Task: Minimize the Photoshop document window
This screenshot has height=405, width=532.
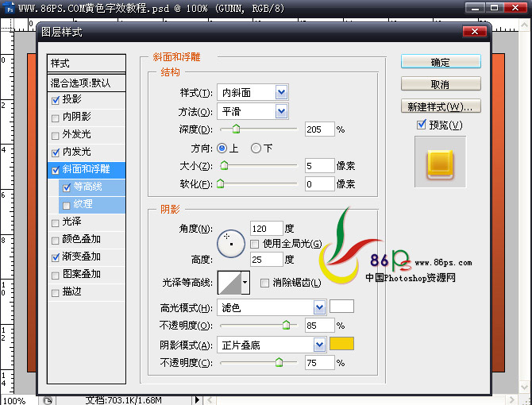Action: pyautogui.click(x=475, y=7)
